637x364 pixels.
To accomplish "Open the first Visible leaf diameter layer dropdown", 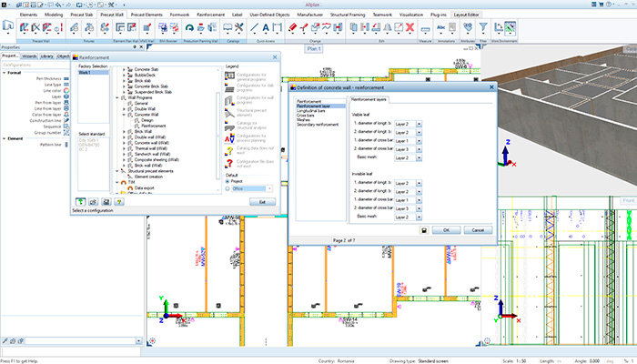I will click(x=418, y=122).
